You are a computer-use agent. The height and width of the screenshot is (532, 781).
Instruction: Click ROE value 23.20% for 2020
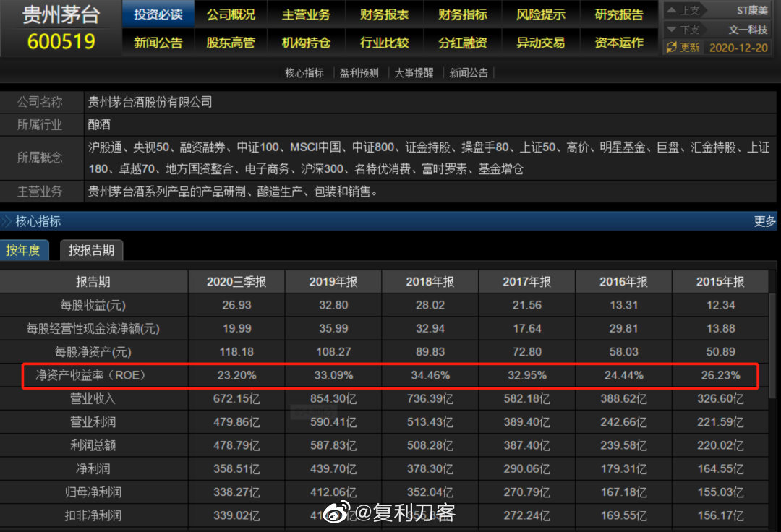point(236,375)
